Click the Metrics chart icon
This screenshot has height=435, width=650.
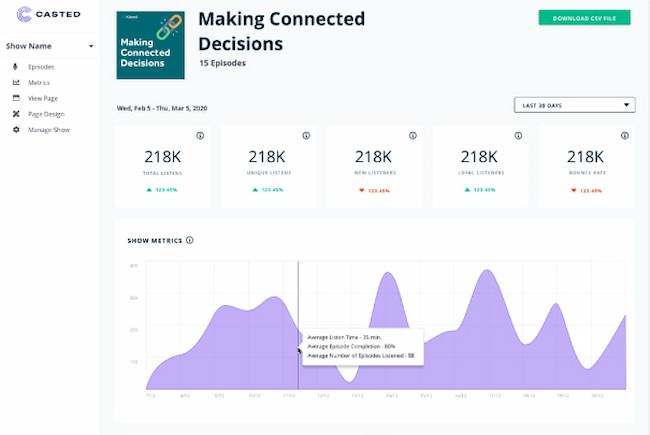click(16, 82)
